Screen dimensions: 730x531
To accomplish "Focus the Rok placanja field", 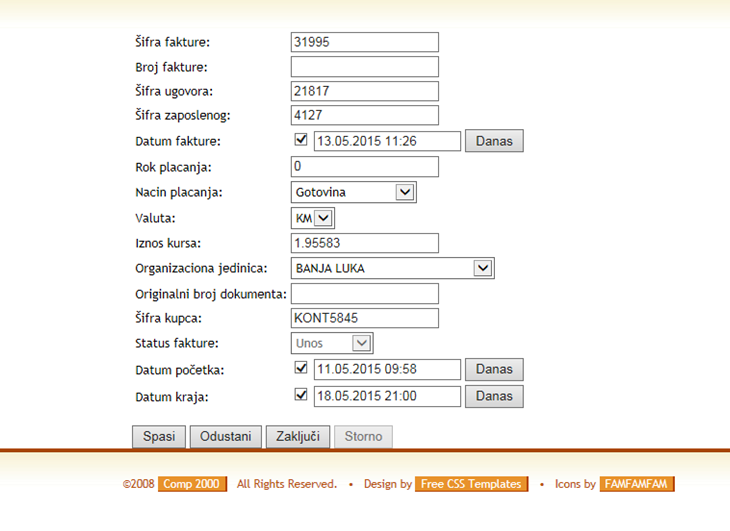I will [x=365, y=167].
